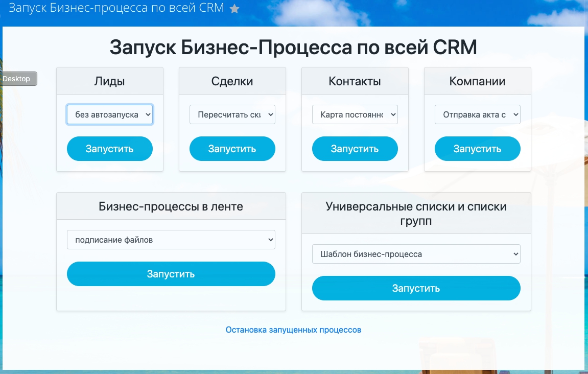Run Запустить in Универсальные списки card
This screenshot has height=374, width=588.
416,288
